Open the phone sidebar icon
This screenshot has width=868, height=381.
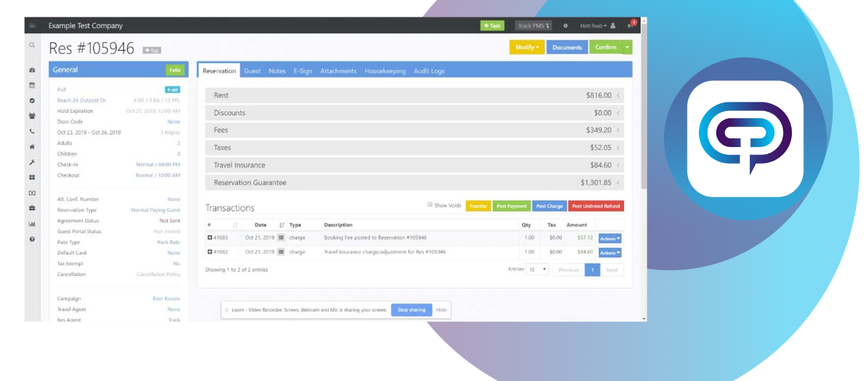click(31, 132)
